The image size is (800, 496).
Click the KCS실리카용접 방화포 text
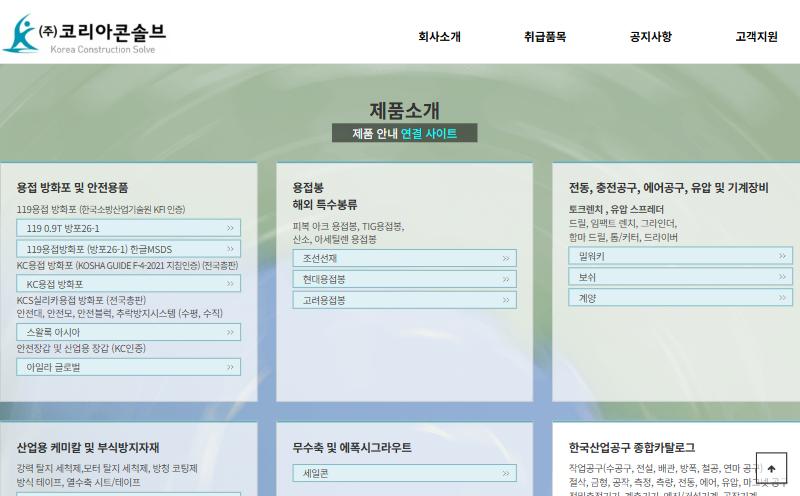point(81,300)
